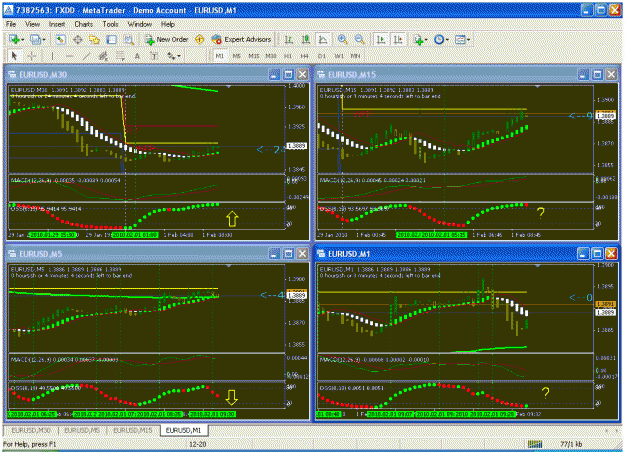Select the bar chart type icon
Screen dimensions: 625x452
pos(289,39)
